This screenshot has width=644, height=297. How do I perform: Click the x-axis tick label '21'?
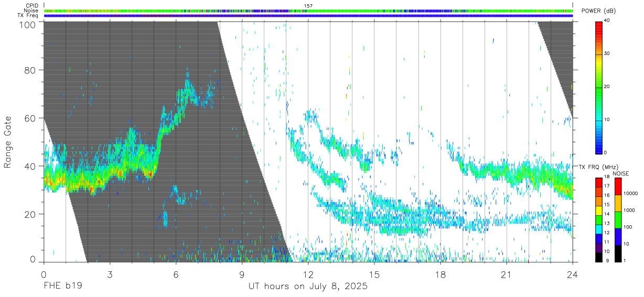click(507, 274)
